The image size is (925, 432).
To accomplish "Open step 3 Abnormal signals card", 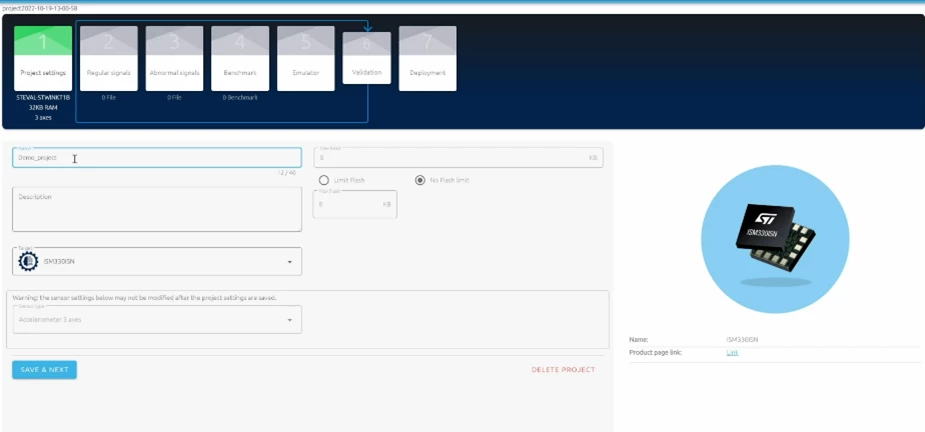I will click(174, 58).
